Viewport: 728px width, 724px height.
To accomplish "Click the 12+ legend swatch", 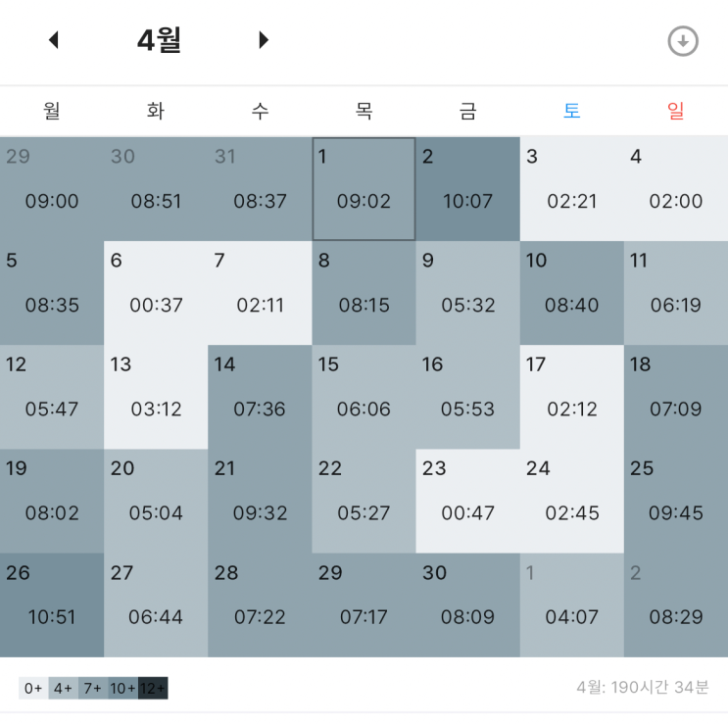I will [x=153, y=688].
